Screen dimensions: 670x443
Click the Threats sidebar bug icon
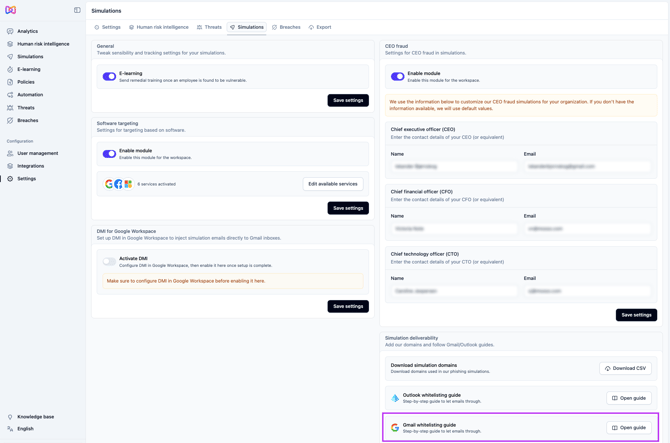(x=10, y=108)
